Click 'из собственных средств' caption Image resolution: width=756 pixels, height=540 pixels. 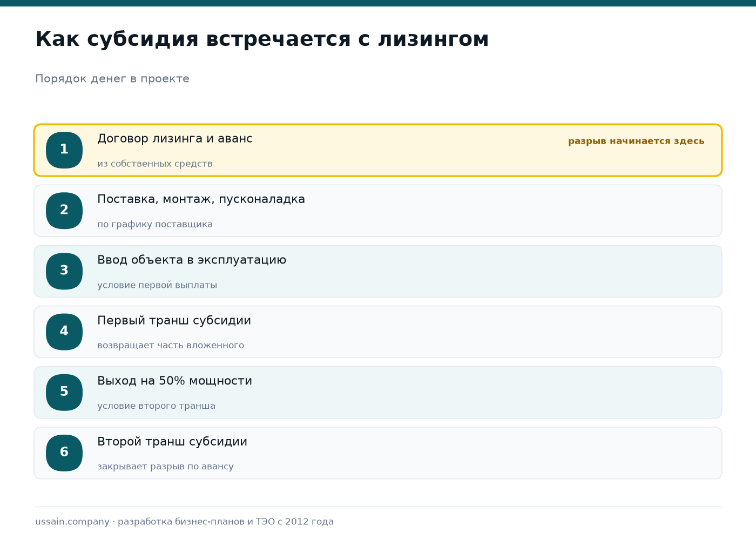[155, 164]
